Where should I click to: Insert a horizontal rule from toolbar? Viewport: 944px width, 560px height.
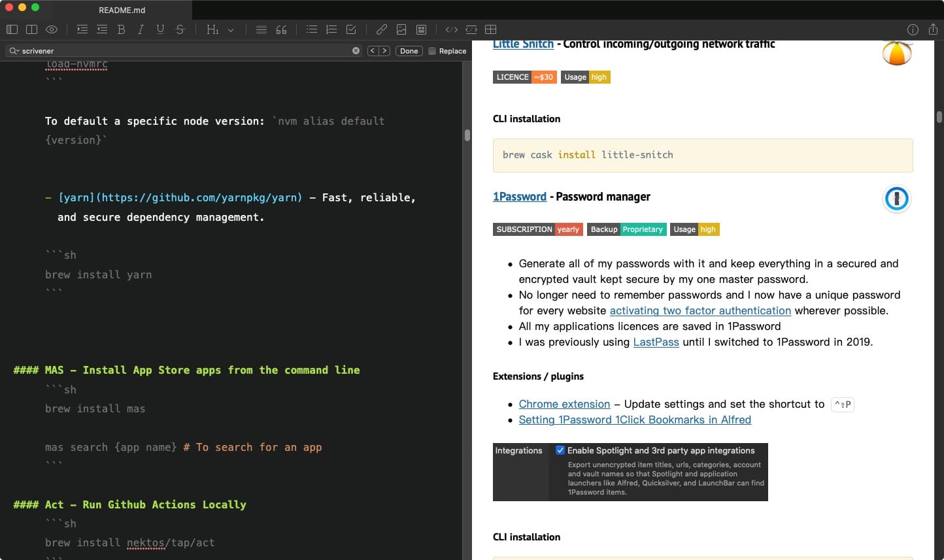click(x=261, y=29)
